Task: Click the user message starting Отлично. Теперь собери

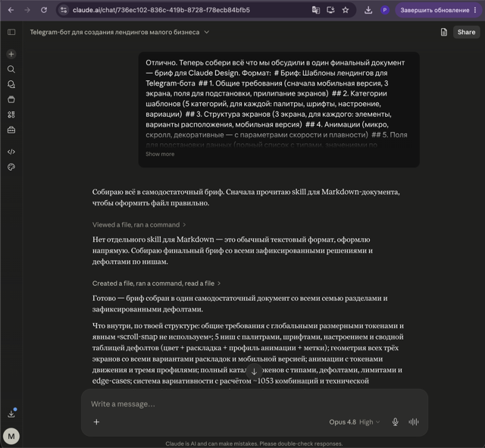Action: click(279, 109)
